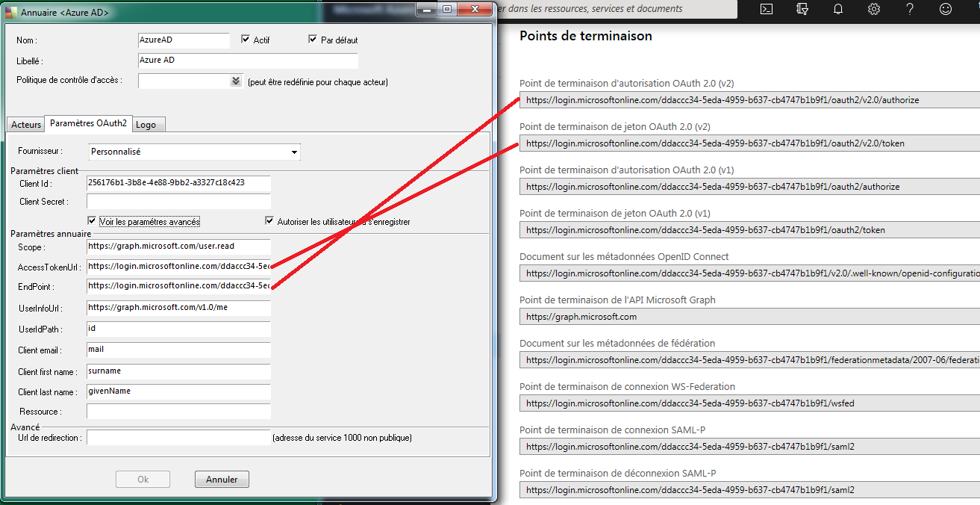Click the AccessTokenUrl input field

click(x=178, y=267)
